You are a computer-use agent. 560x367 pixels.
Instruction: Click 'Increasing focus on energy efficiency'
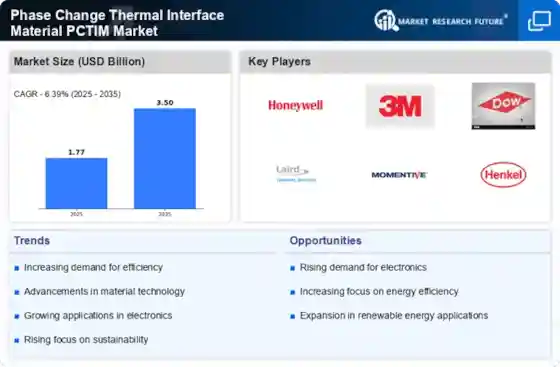(379, 292)
